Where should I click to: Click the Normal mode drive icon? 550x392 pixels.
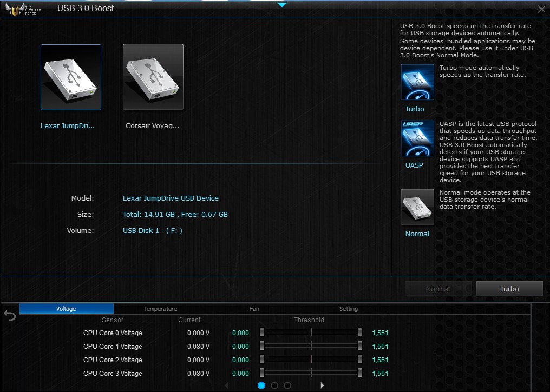point(417,207)
